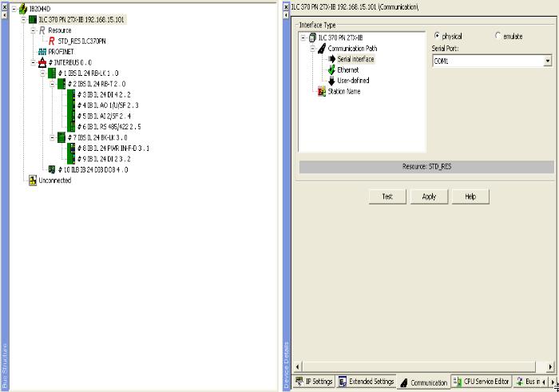Collapse the ILC 370 PN 192.168.15.101 node
This screenshot has width=559, height=392.
click(23, 19)
